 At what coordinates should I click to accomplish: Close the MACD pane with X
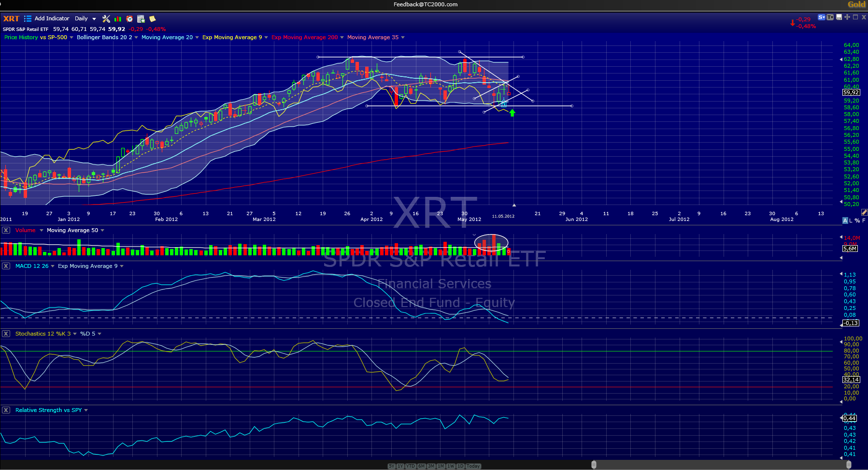(6, 266)
